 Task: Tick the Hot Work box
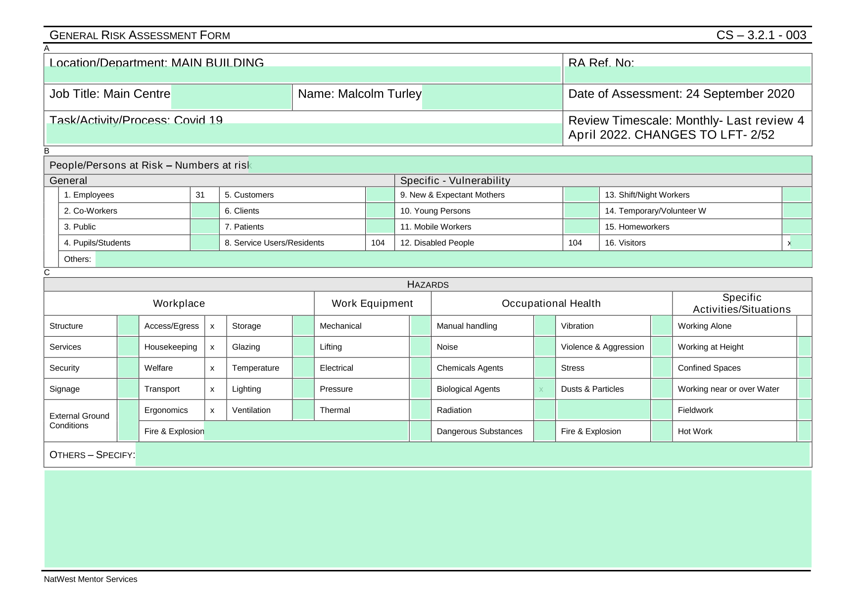click(805, 431)
